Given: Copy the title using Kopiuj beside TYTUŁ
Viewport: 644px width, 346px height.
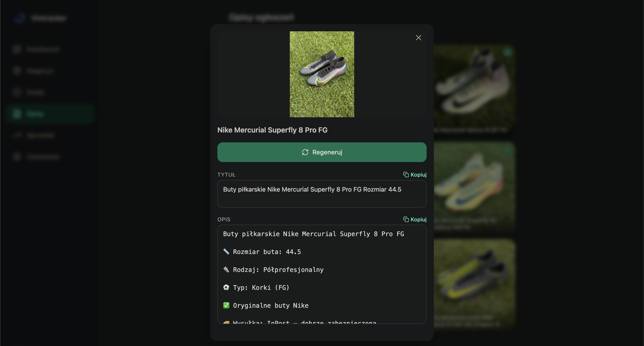Looking at the screenshot, I should [x=415, y=175].
